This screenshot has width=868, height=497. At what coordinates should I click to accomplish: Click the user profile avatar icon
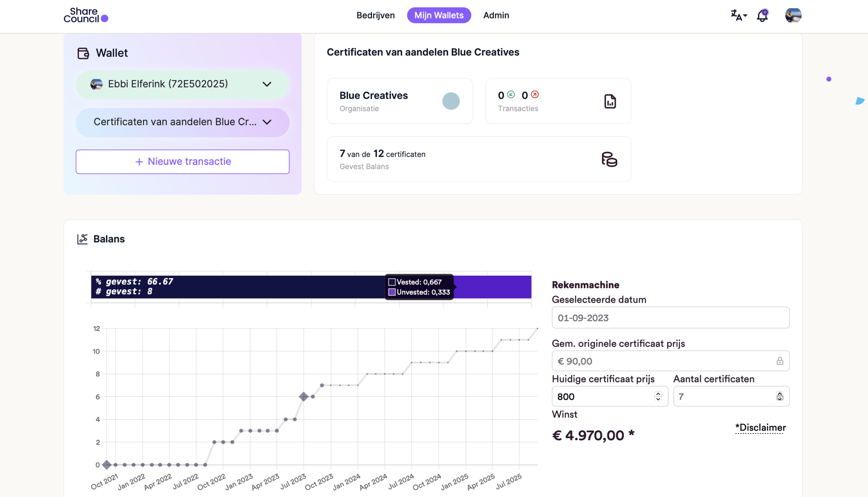(x=793, y=15)
